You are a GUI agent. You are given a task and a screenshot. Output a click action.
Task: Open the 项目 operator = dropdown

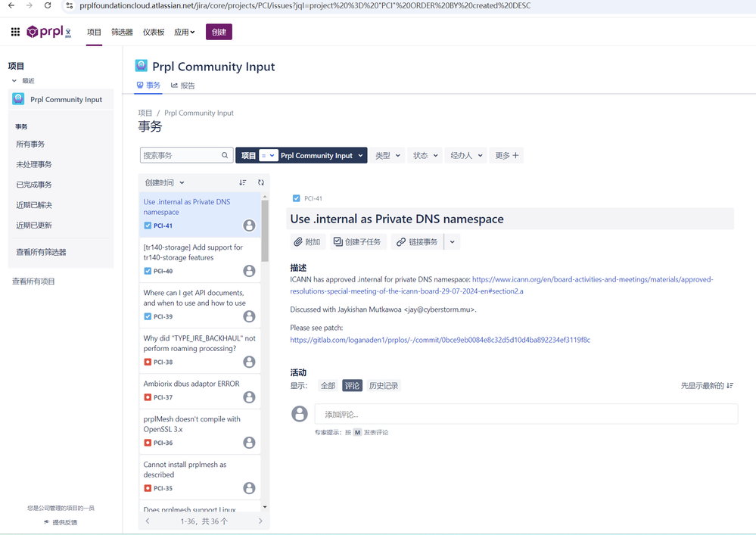[268, 155]
